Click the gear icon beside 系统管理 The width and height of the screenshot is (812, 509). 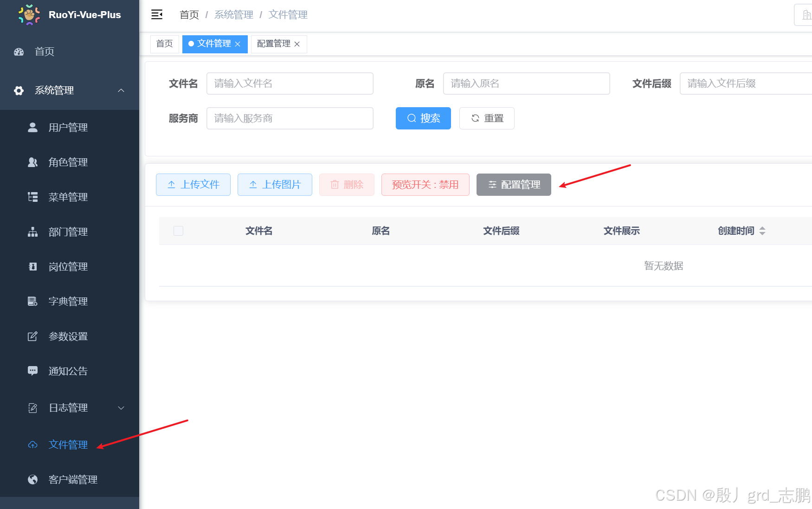[19, 90]
